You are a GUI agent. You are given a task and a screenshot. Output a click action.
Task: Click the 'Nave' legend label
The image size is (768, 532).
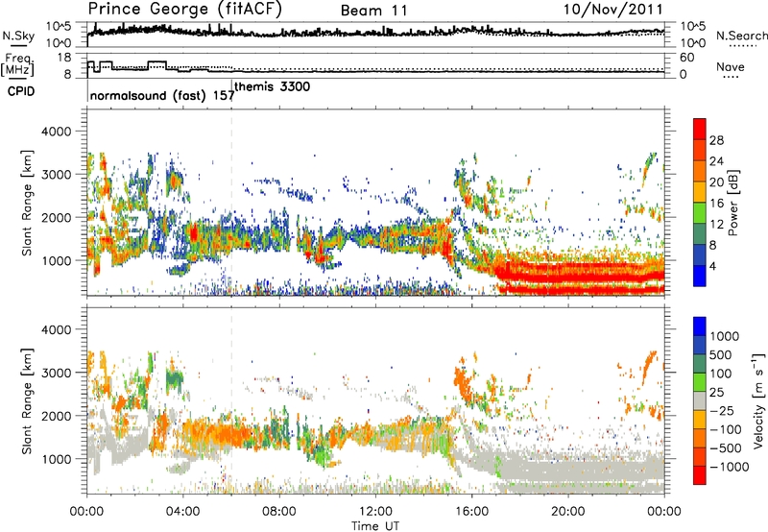coord(731,67)
